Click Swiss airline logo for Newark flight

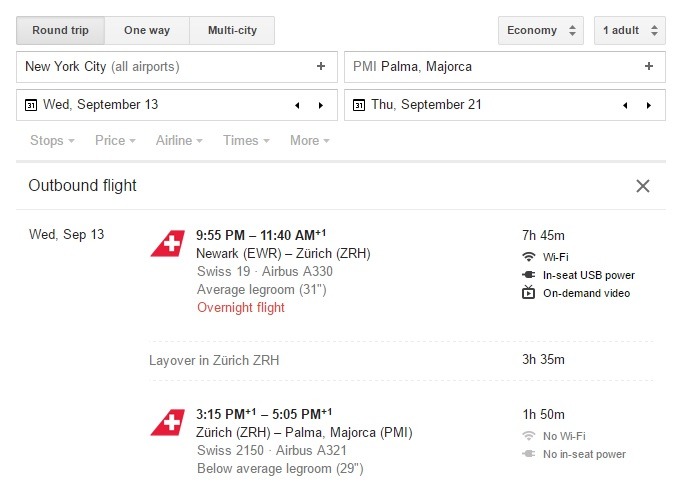(x=168, y=243)
